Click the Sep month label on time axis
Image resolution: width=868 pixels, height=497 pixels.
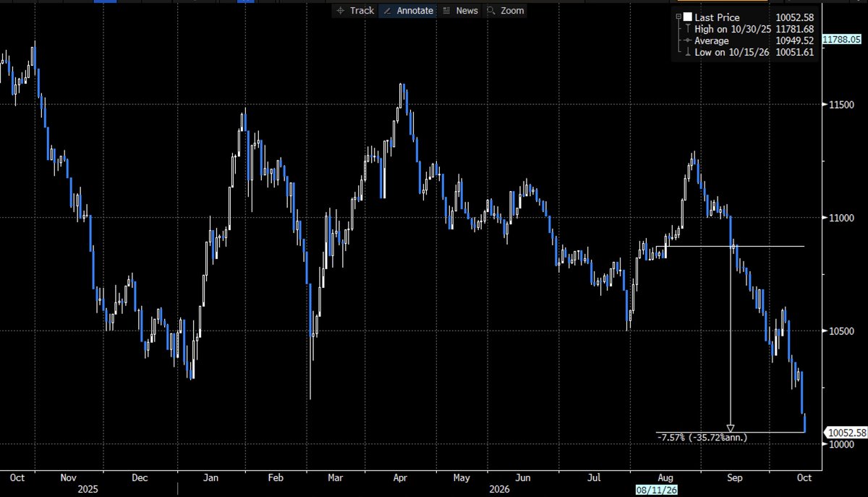pos(735,477)
